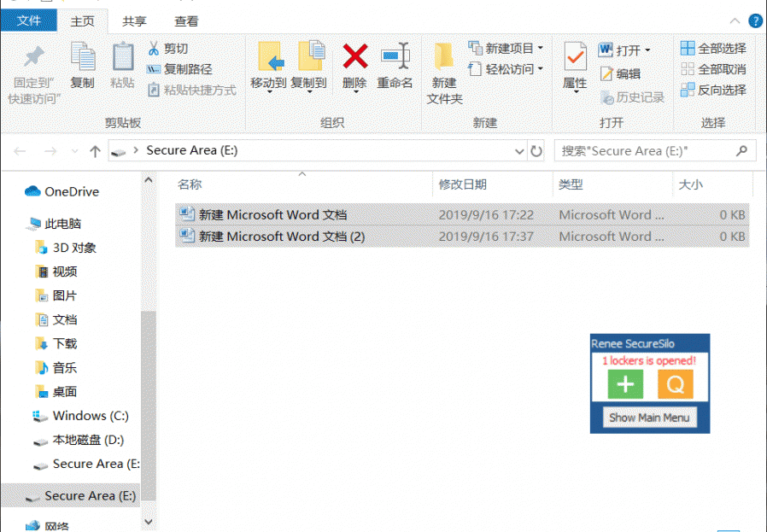Click the refresh icon beside address bar
The width and height of the screenshot is (767, 532).
tap(536, 151)
